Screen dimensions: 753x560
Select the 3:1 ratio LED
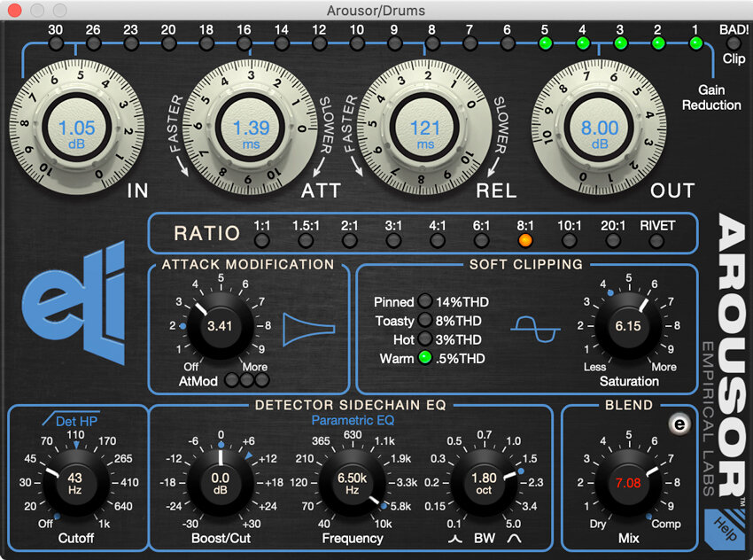393,241
